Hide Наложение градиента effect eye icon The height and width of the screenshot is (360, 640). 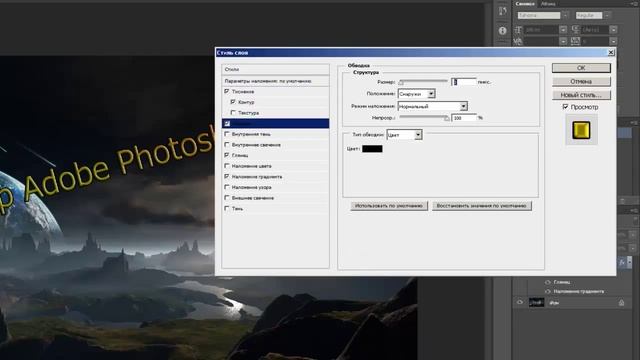click(x=548, y=291)
